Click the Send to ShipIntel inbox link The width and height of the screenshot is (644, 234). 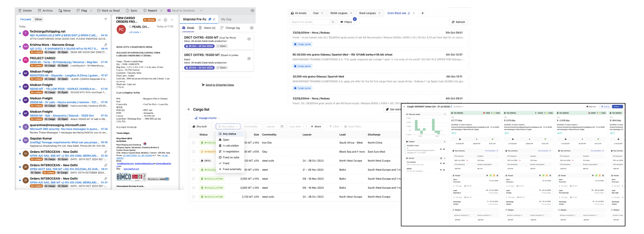219,85
